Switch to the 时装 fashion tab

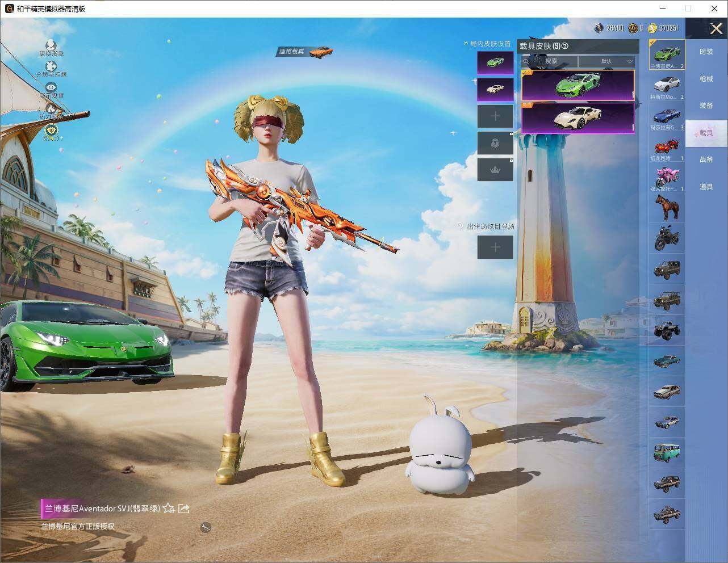point(706,52)
